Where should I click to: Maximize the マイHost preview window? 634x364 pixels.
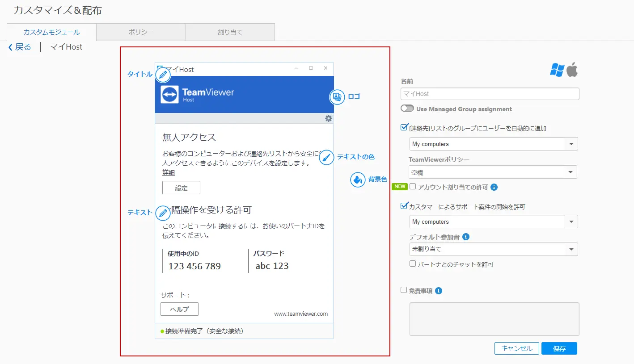tap(311, 68)
